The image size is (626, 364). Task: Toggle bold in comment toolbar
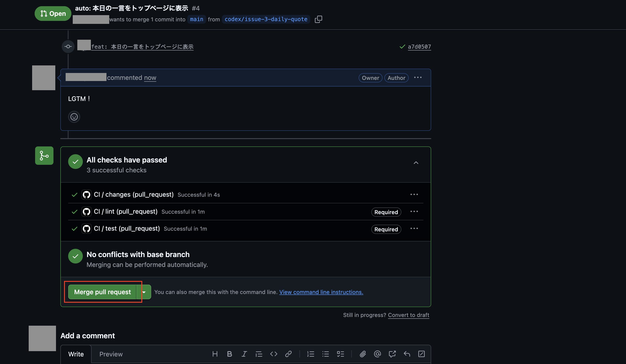click(x=229, y=354)
